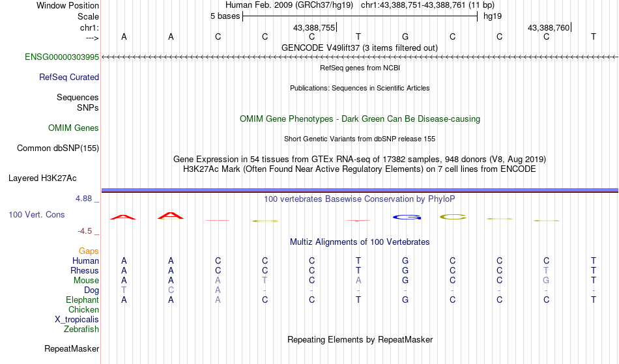Click the blue G conservation logo
The height and width of the screenshot is (364, 619).
pos(407,217)
